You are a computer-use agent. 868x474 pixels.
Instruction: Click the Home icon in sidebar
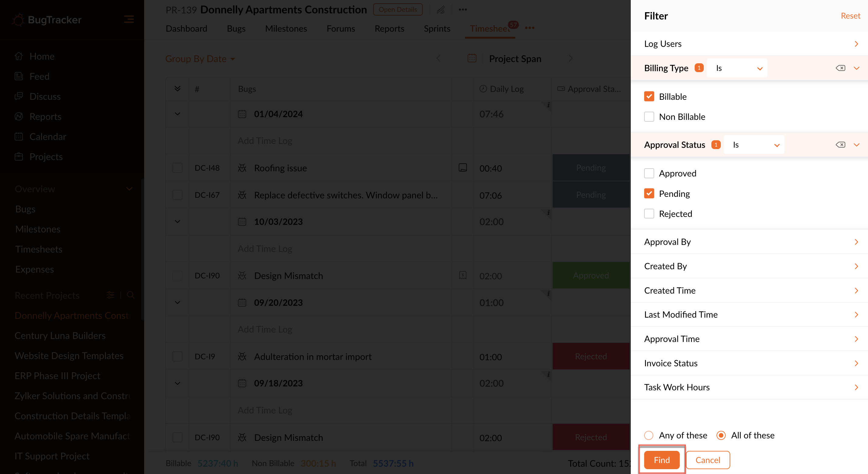click(x=19, y=56)
